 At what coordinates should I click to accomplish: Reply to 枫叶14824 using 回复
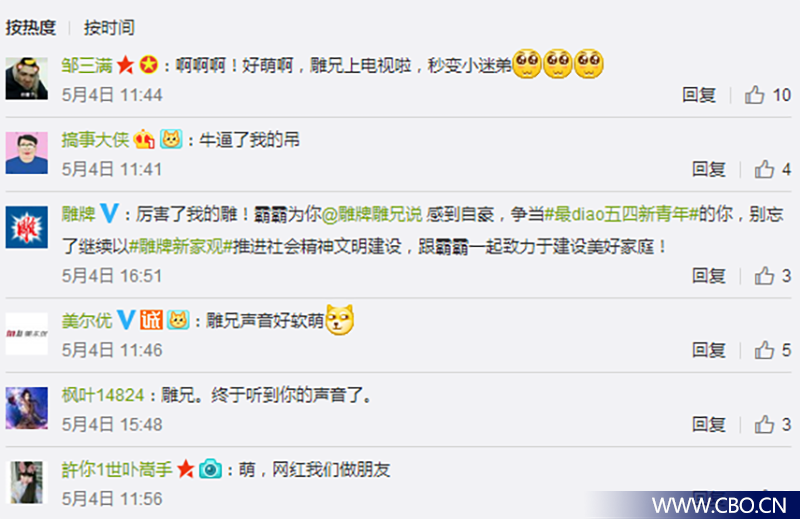pos(709,424)
